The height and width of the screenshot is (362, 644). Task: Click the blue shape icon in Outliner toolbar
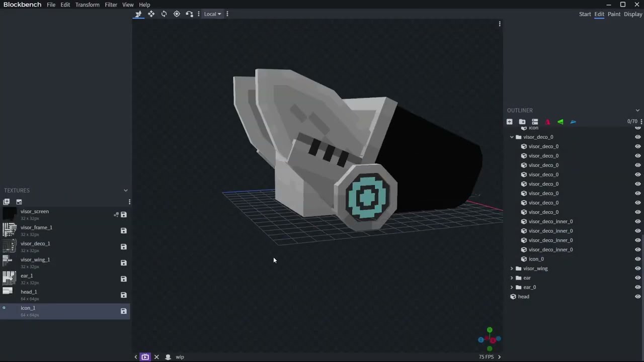coord(573,122)
